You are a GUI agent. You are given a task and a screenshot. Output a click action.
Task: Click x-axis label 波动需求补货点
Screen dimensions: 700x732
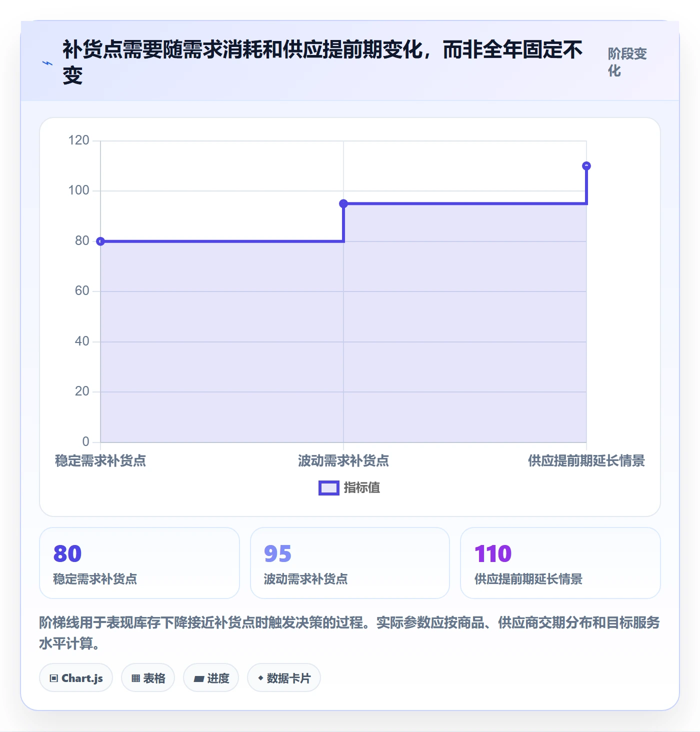tap(343, 460)
